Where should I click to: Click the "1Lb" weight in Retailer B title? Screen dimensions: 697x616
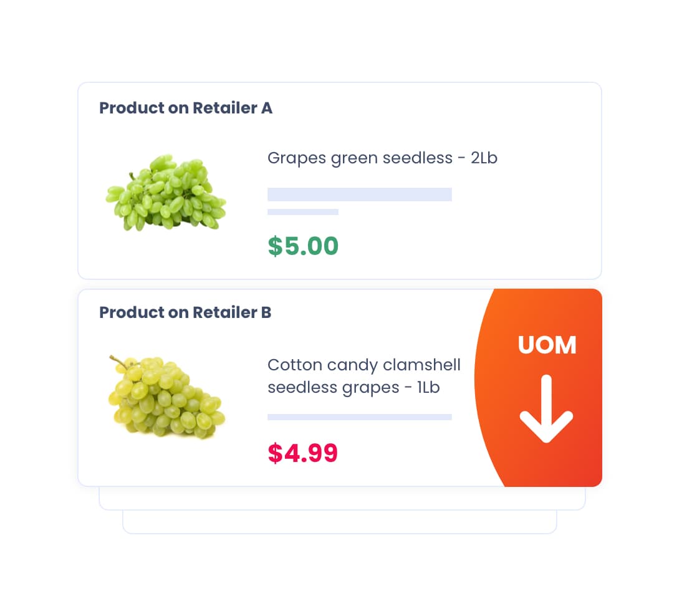point(428,387)
